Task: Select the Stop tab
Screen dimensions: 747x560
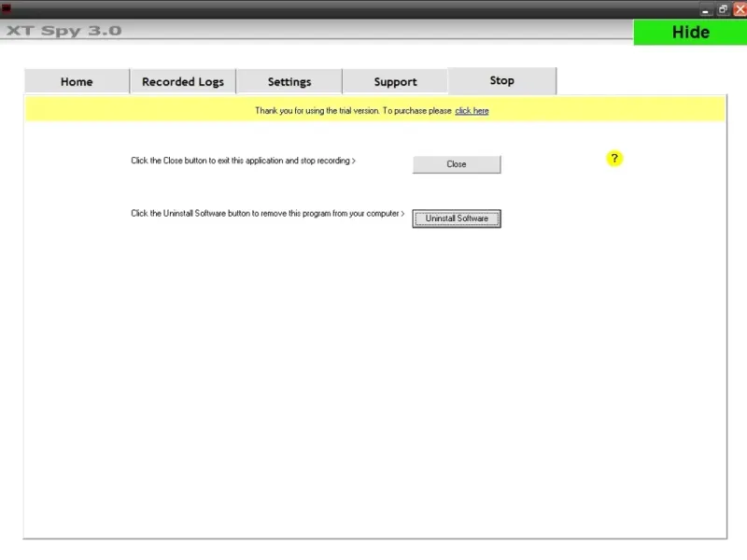Action: tap(502, 80)
